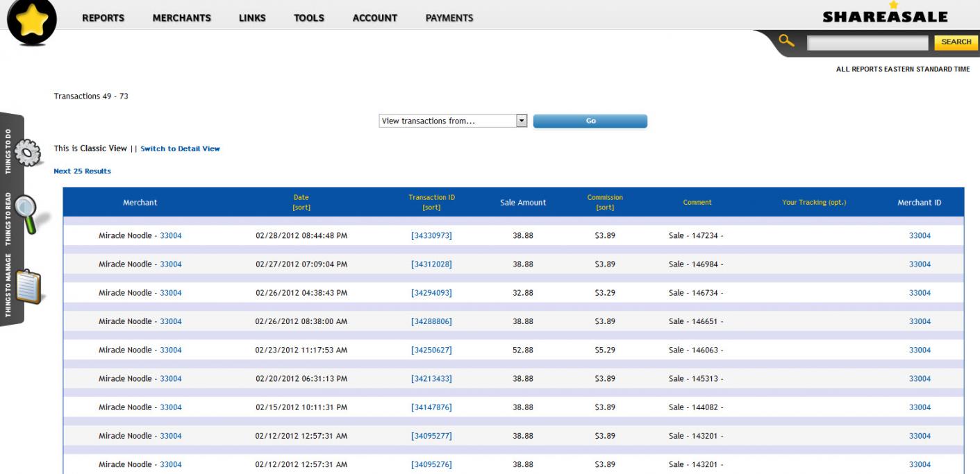This screenshot has width=980, height=474.
Task: Select commission $5.29
Action: coord(605,350)
